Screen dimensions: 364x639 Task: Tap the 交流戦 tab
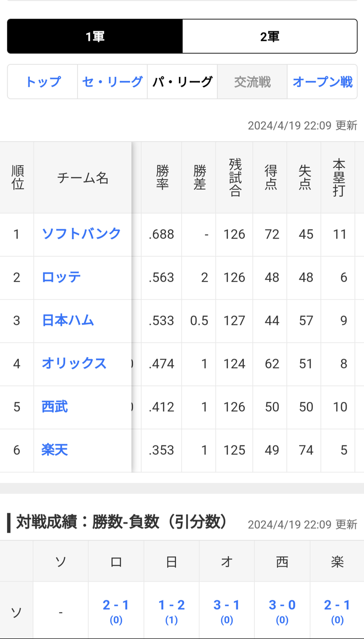252,82
